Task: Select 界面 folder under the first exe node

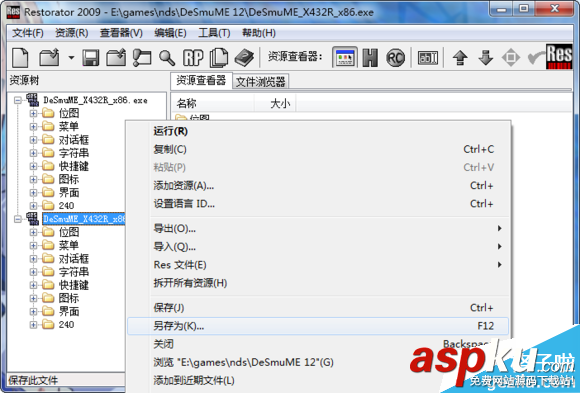Action: tap(69, 193)
